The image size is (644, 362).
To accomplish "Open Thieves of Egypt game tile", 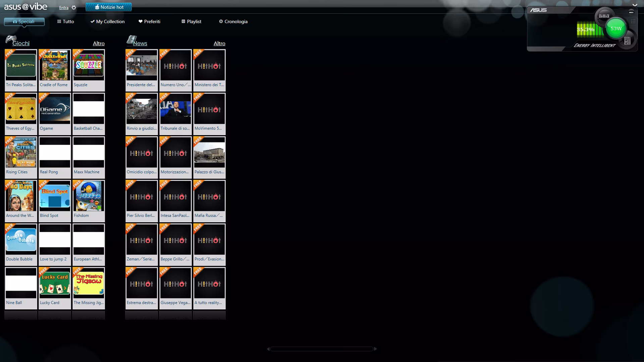I will coord(21,114).
